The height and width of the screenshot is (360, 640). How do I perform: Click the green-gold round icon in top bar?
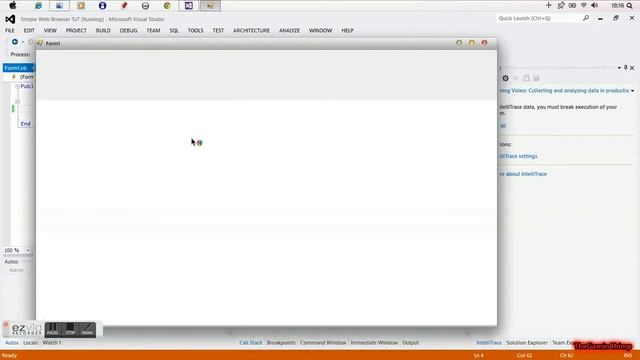(167, 6)
